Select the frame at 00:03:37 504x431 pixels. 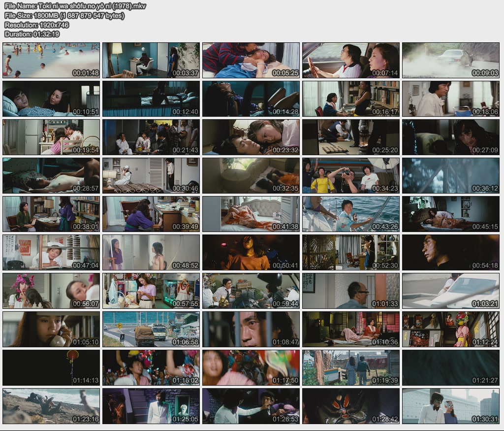tap(151, 60)
